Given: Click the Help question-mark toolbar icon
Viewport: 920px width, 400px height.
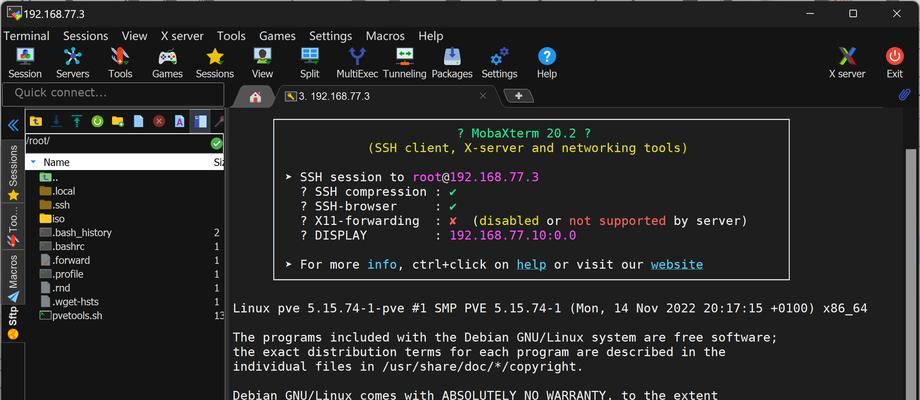Looking at the screenshot, I should point(547,63).
